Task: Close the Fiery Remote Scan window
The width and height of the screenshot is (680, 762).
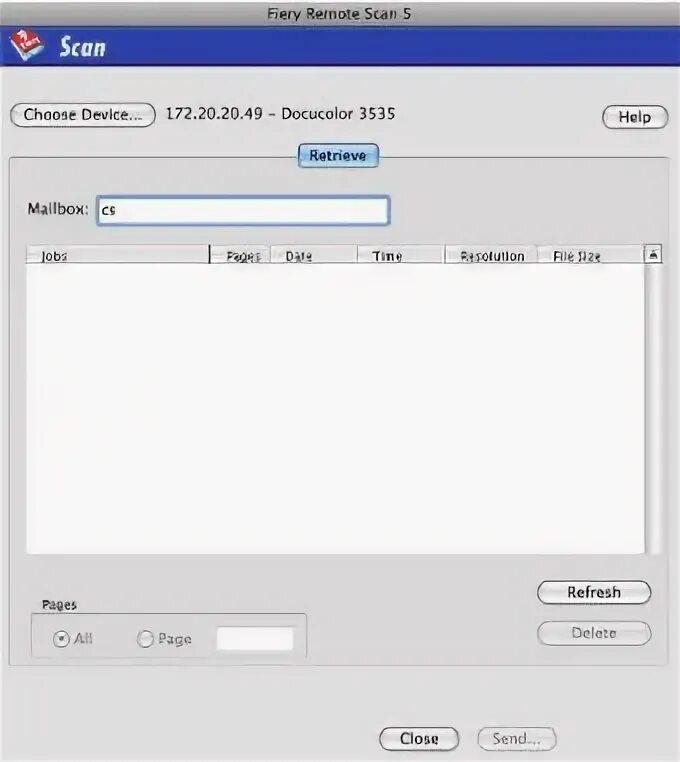Action: click(x=419, y=739)
